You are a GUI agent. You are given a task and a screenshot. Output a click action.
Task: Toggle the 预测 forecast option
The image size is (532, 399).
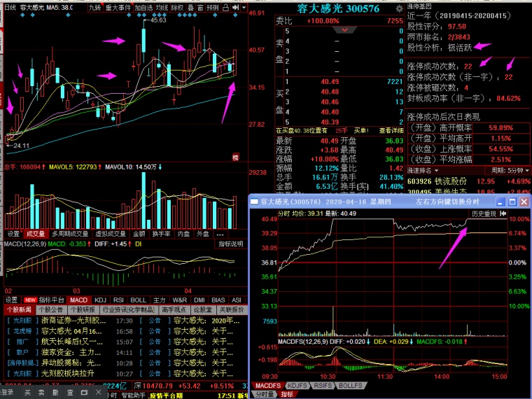[213, 8]
